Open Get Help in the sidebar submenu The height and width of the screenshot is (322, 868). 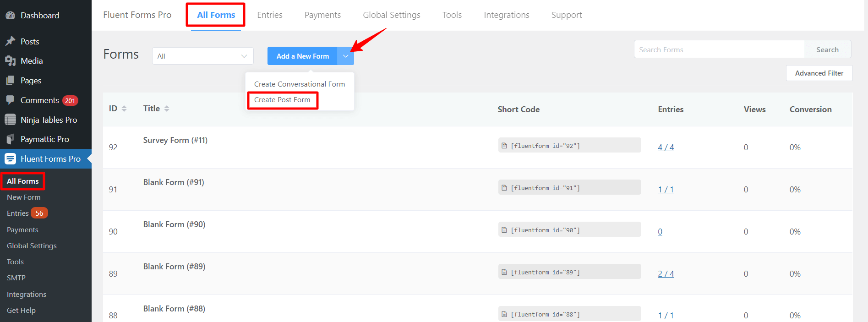pos(21,311)
